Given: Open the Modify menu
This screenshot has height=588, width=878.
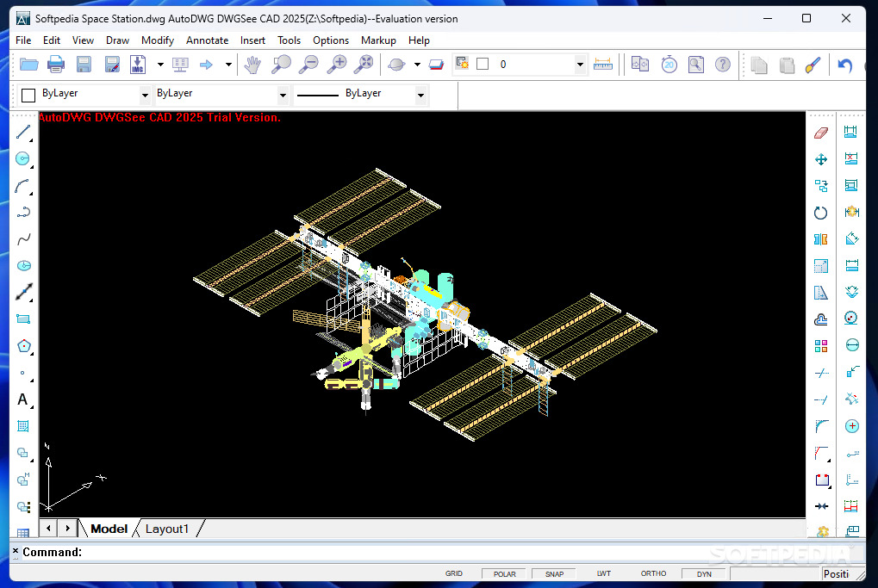Looking at the screenshot, I should click(x=158, y=40).
